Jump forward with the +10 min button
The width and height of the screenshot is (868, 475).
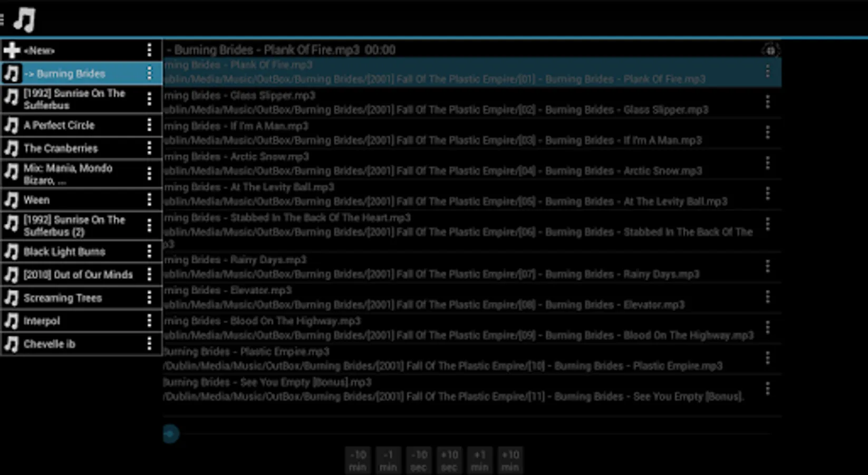click(510, 461)
